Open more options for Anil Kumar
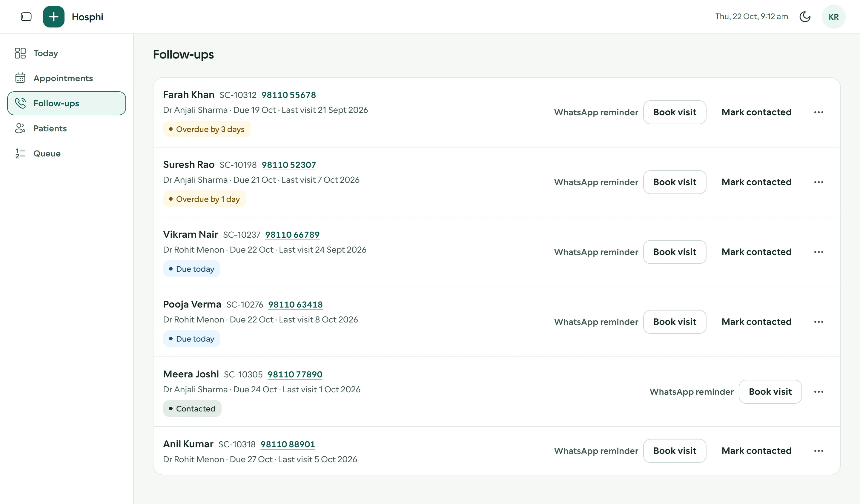 pos(818,451)
